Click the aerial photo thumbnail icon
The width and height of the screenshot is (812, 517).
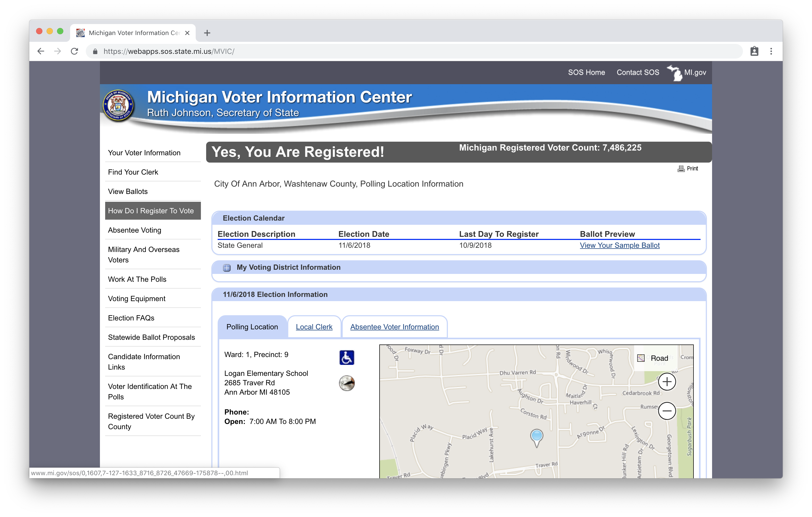[347, 383]
